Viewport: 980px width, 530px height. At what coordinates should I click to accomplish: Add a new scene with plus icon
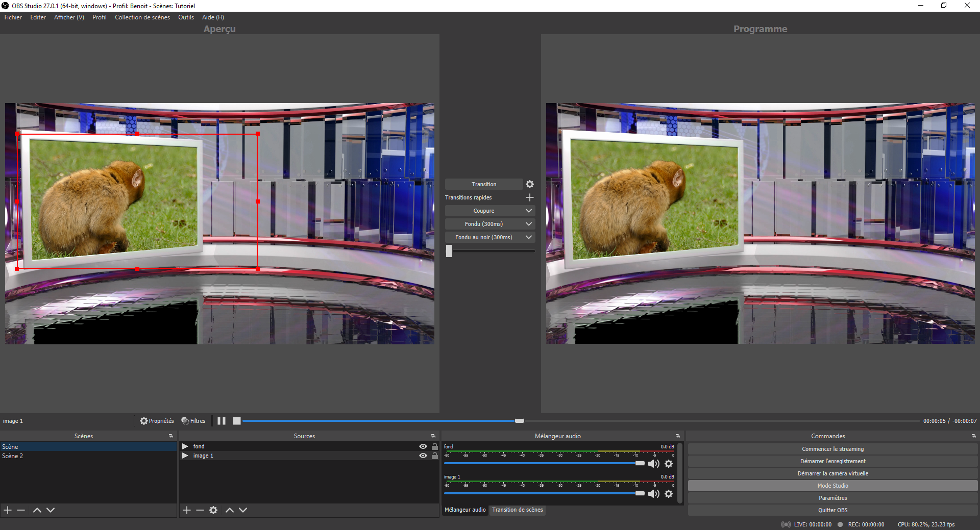(x=8, y=510)
